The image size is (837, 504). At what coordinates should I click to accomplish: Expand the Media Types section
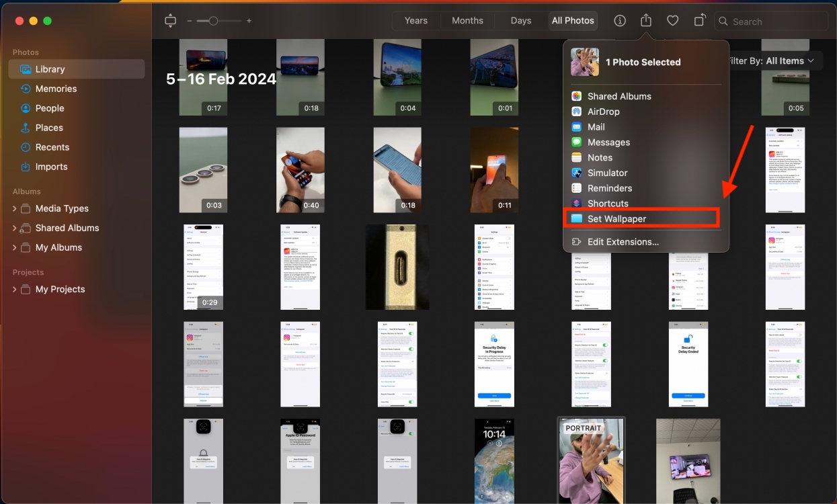point(14,208)
